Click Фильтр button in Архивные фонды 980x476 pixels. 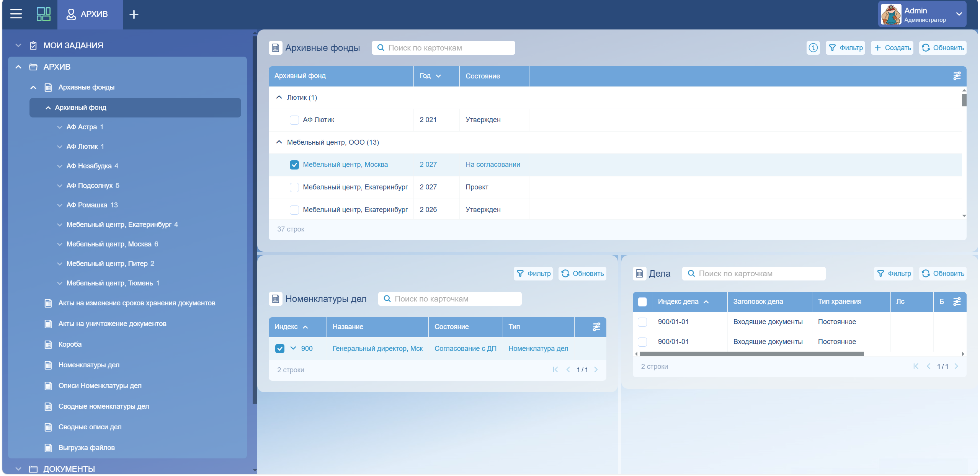pos(845,48)
